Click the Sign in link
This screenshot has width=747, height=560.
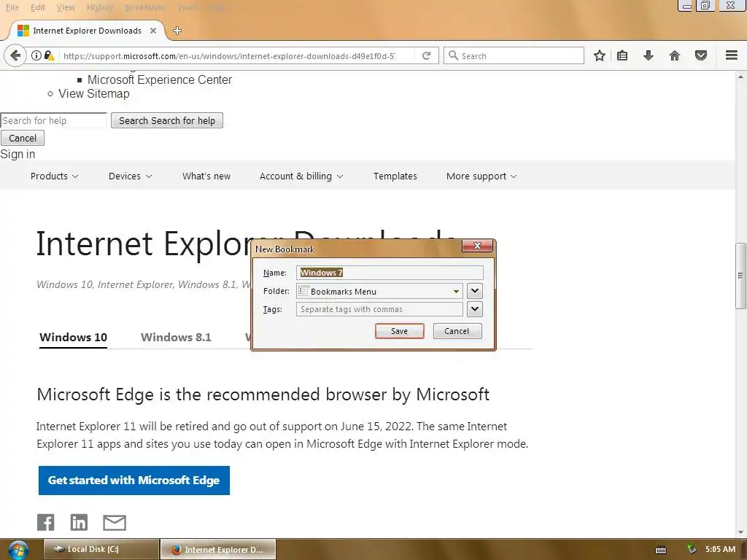click(18, 155)
